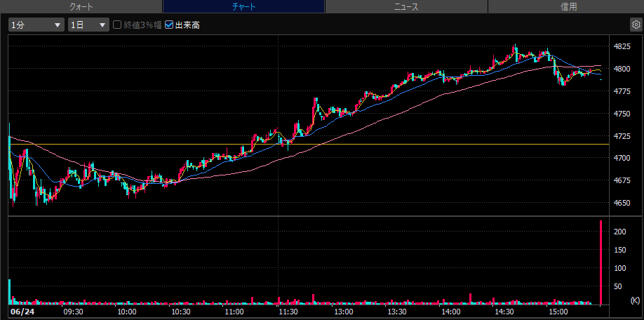Viewport: 644px width, 320px height.
Task: Click the 14:30 time axis label
Action: pyautogui.click(x=505, y=312)
